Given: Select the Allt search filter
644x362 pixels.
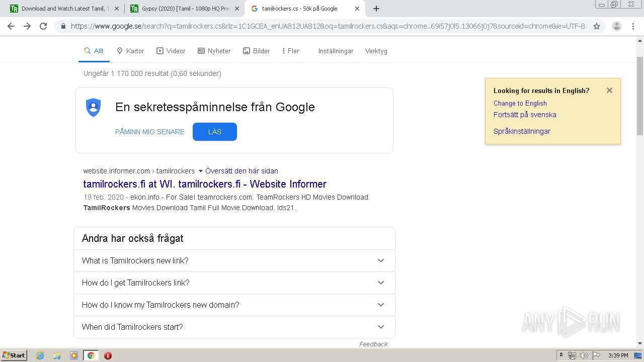Looking at the screenshot, I should [94, 51].
